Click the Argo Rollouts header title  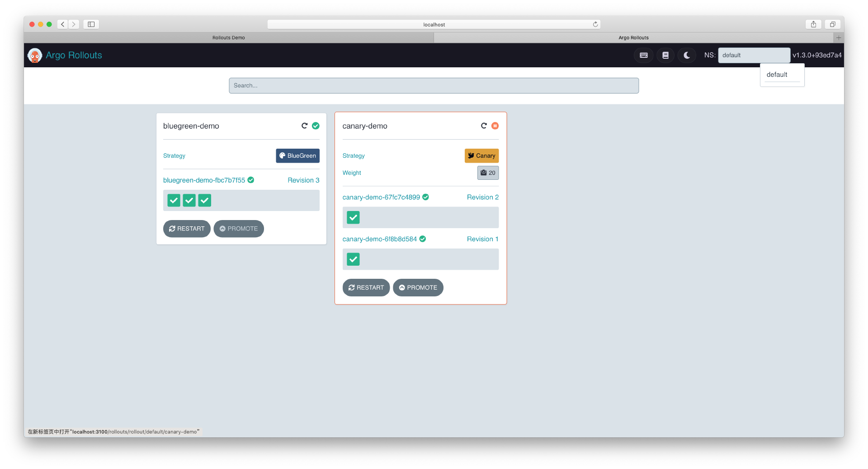pyautogui.click(x=74, y=55)
